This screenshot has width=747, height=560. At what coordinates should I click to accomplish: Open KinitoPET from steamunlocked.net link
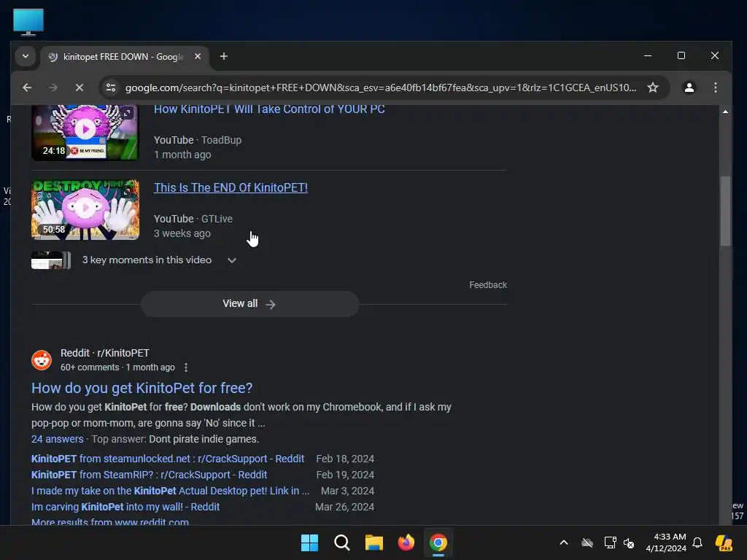coord(168,459)
